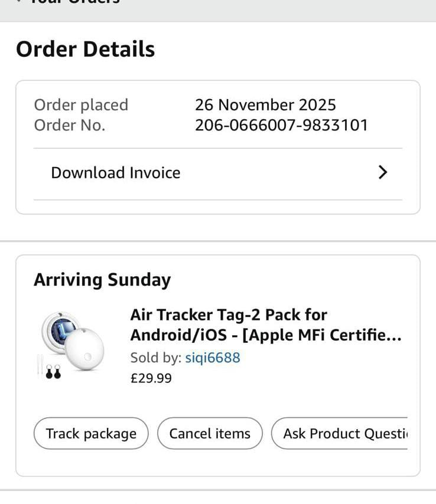Select order number 206-0666007-9833101
436x504 pixels.
pos(281,125)
